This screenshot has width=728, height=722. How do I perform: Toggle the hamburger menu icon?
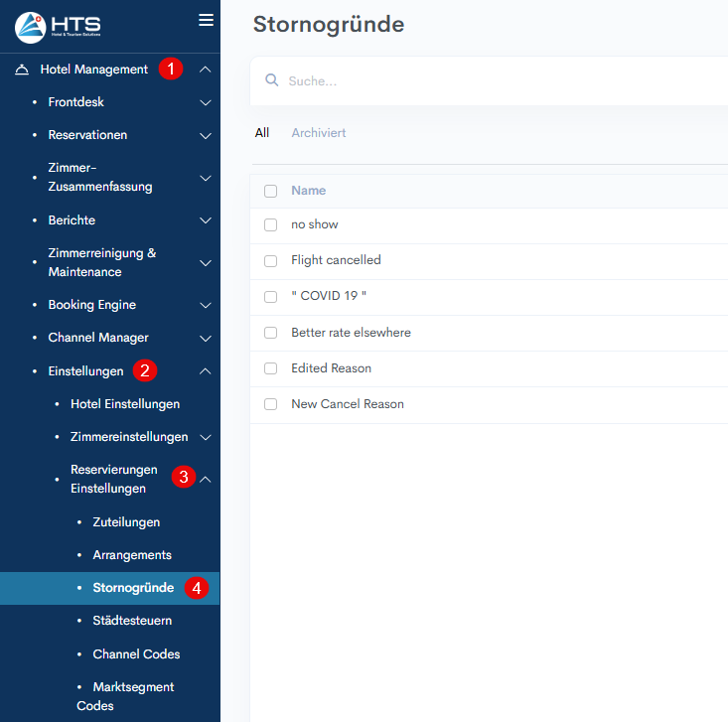207,20
